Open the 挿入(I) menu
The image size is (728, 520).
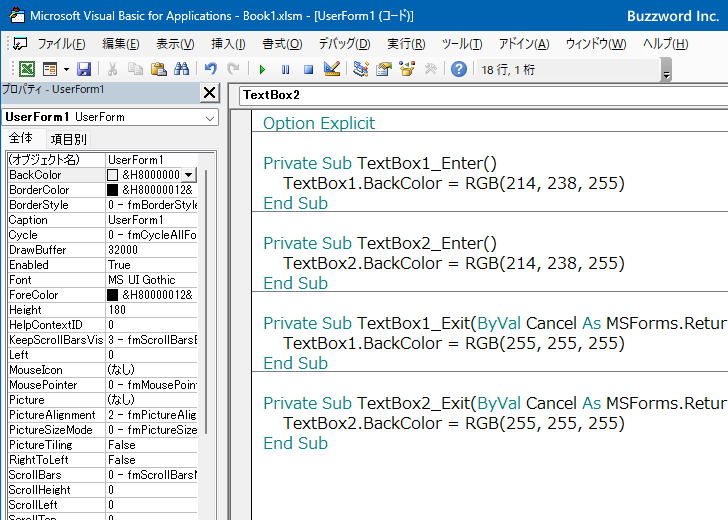[228, 44]
